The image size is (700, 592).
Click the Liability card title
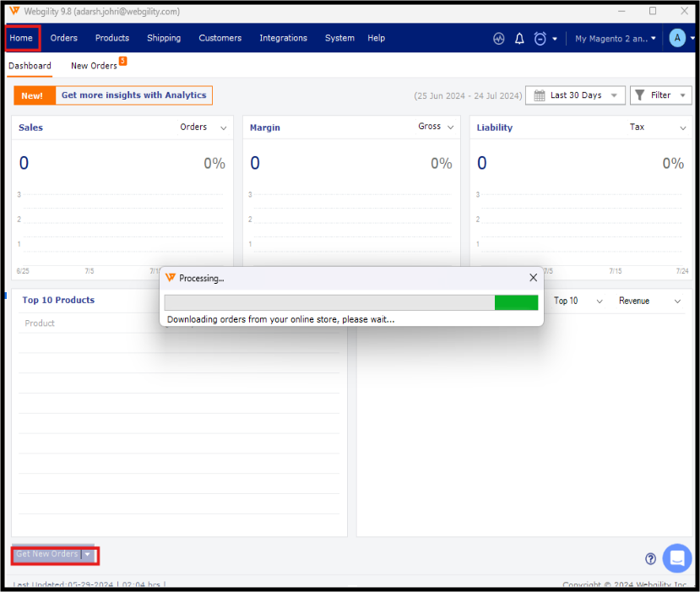coord(495,128)
